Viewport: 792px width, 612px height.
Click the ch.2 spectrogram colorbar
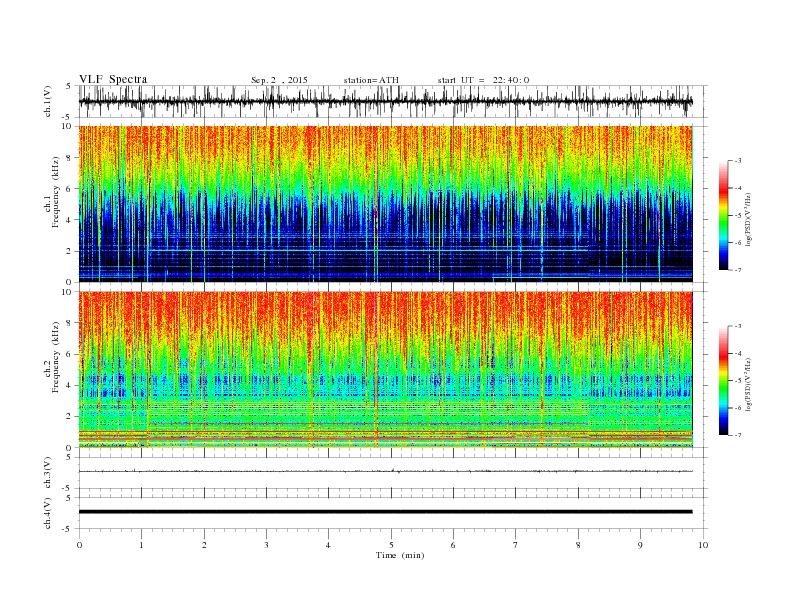[x=723, y=380]
